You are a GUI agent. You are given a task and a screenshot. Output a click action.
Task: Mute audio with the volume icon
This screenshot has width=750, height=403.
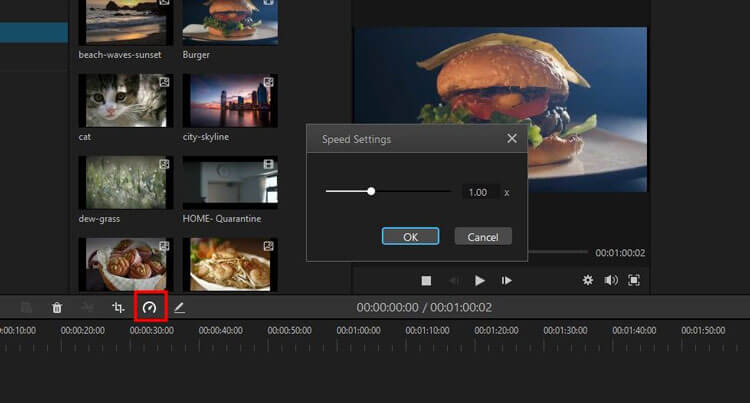coord(610,280)
